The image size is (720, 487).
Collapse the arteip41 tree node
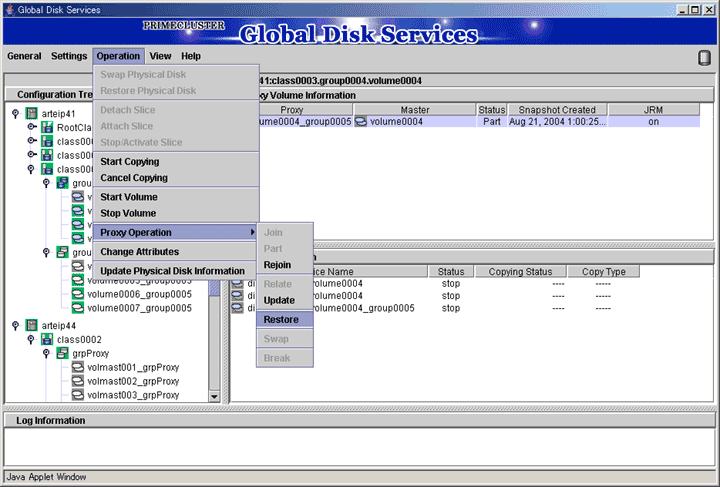tap(16, 113)
